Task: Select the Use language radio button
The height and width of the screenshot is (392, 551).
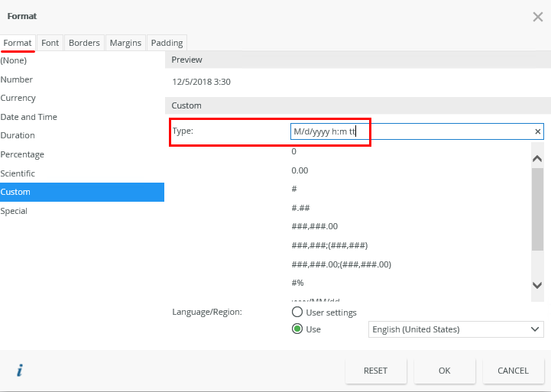Action: (297, 329)
